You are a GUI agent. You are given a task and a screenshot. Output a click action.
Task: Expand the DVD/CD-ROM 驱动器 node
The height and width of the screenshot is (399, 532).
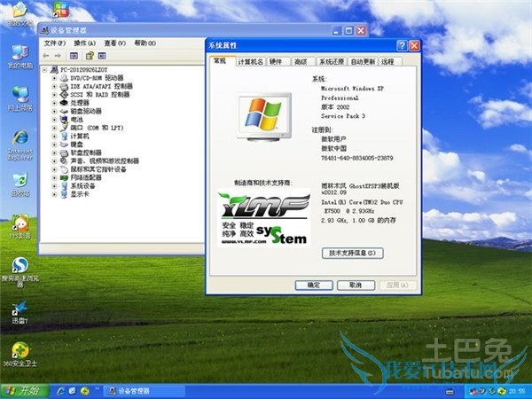(54, 78)
